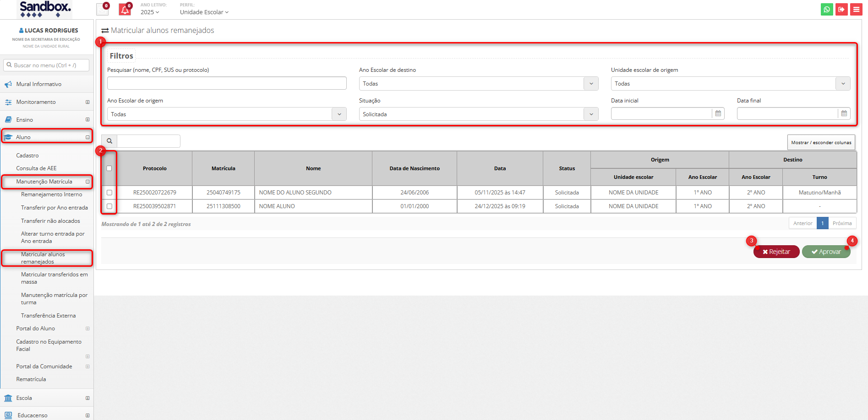Screen dimensions: 868x420
Task: Open the hamburger menu icon
Action: [856, 9]
